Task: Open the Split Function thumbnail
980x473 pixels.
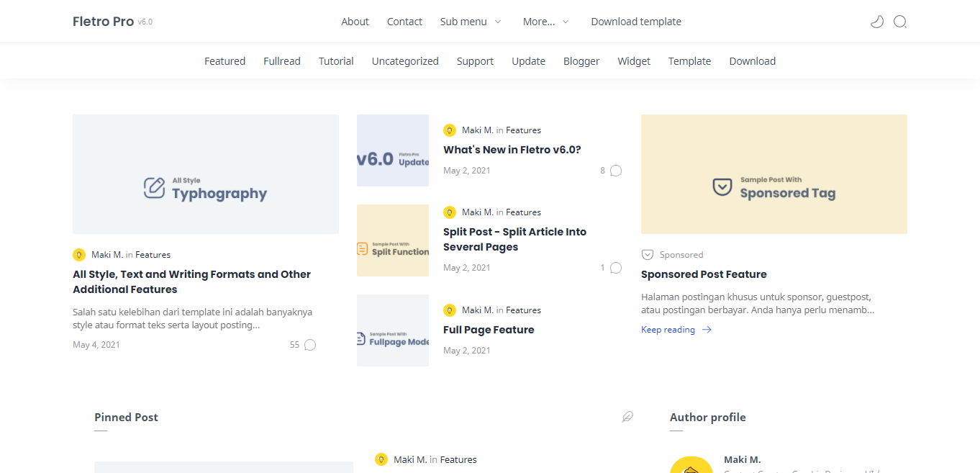Action: [393, 240]
